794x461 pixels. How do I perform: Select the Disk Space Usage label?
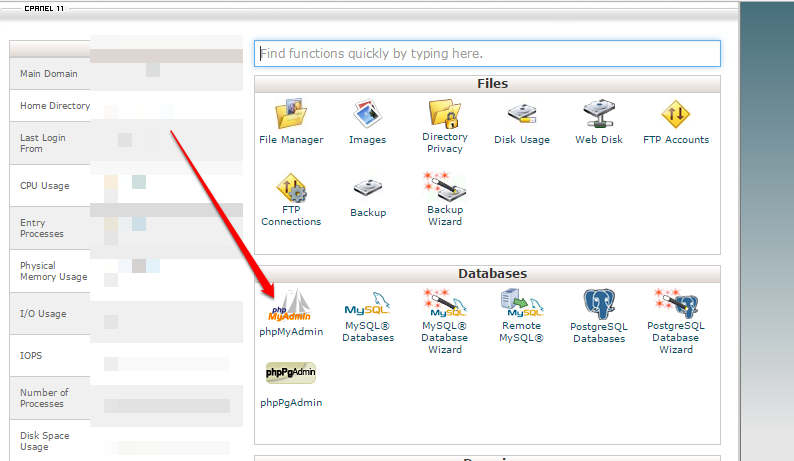[45, 441]
